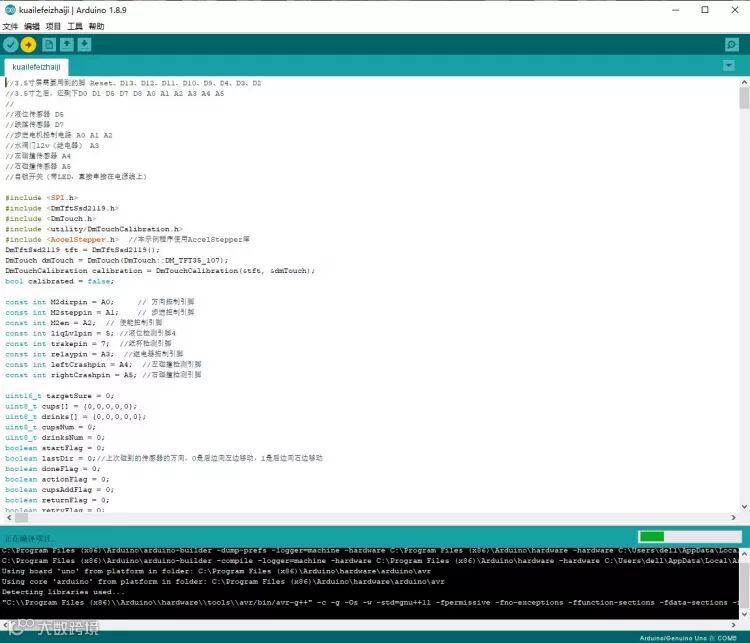Click the 'uint16_t targetSure = 0;' line
This screenshot has height=643, width=750.
tap(60, 396)
